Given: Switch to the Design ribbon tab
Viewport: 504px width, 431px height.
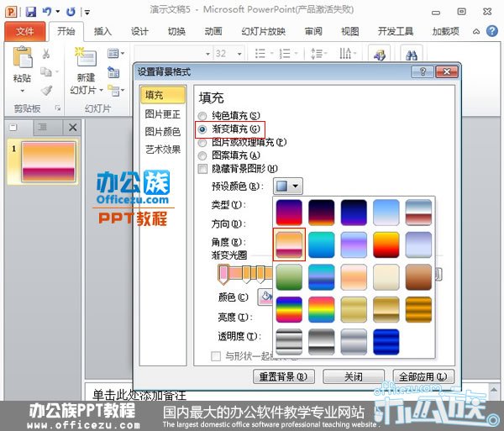Looking at the screenshot, I should coord(139,31).
